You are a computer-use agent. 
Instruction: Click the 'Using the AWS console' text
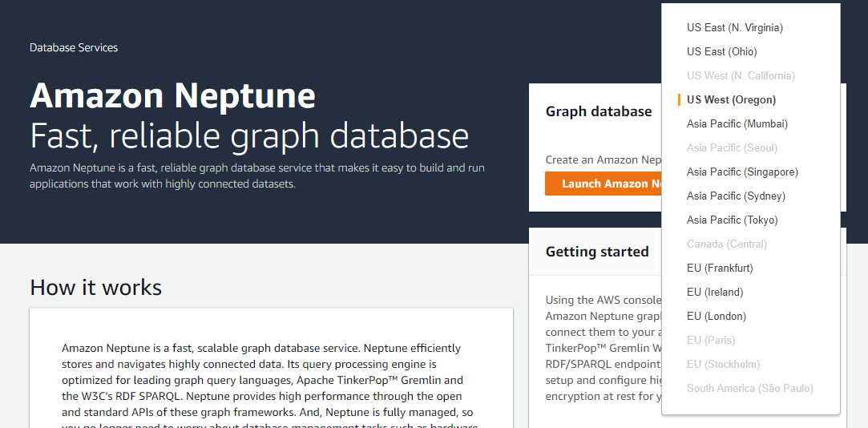[604, 300]
